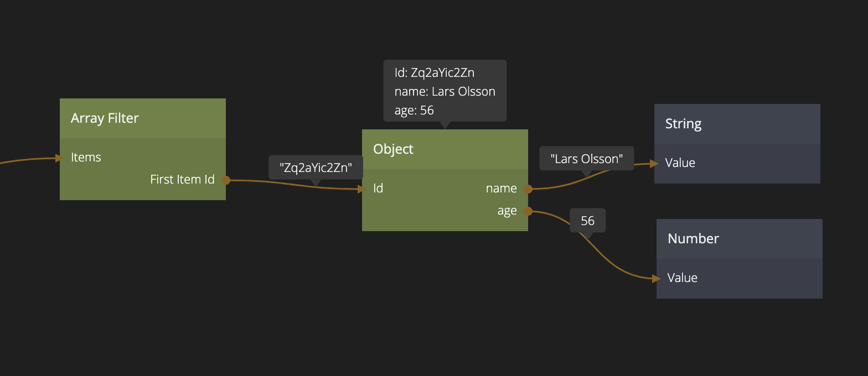Click the Items input arrow on Array Filter
The image size is (868, 376).
tap(60, 158)
